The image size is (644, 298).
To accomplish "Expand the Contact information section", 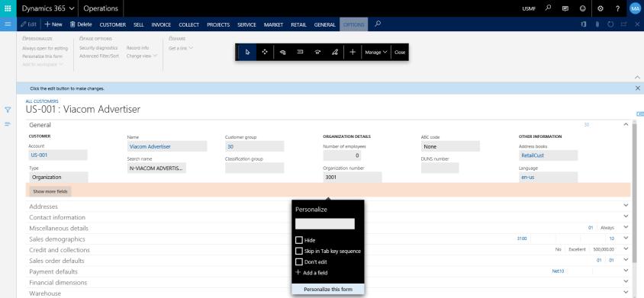I will click(626, 216).
